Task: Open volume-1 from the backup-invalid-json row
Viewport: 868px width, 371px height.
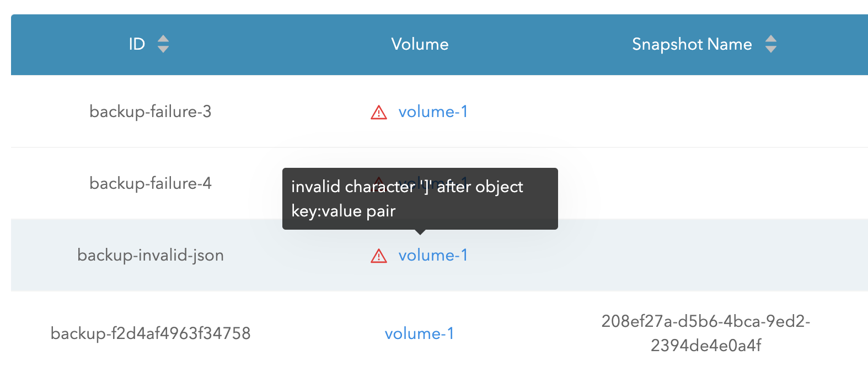Action: (x=433, y=255)
